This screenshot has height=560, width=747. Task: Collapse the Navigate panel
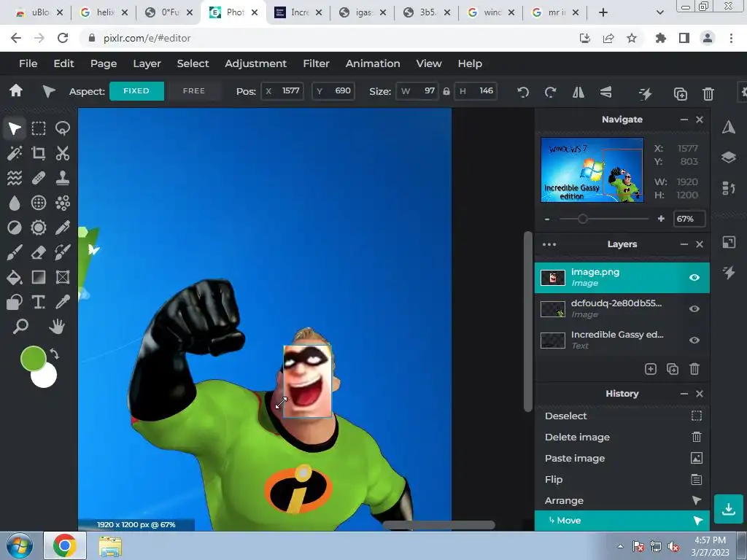(x=684, y=120)
